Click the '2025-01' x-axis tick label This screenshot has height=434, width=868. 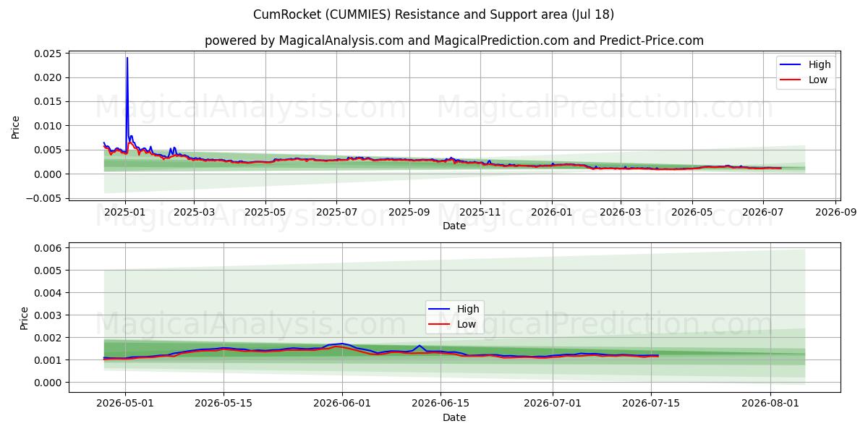126,212
